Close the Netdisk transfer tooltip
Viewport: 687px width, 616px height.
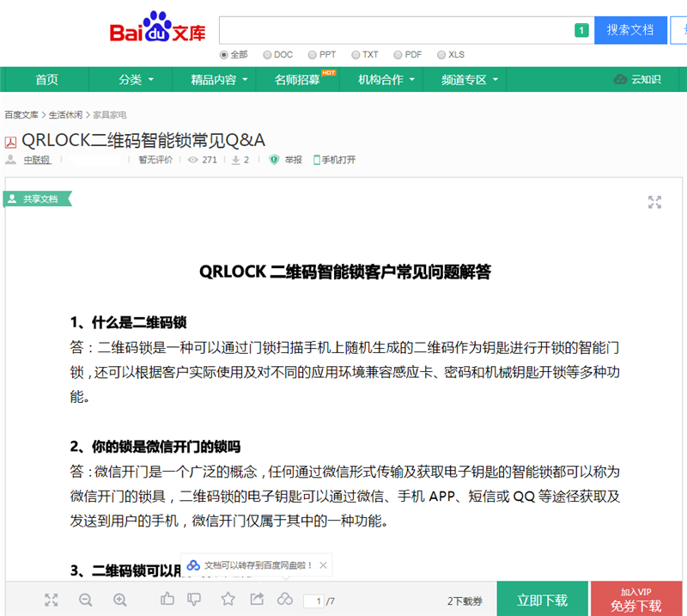pos(323,565)
